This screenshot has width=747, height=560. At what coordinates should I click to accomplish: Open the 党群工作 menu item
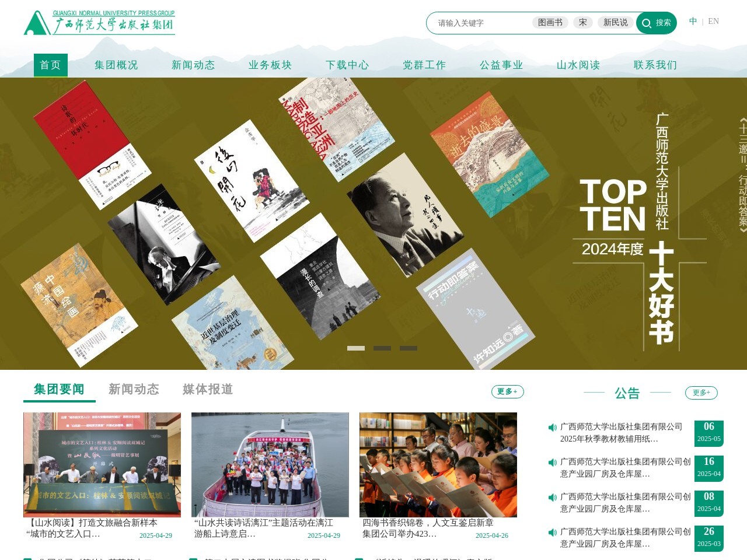click(424, 65)
